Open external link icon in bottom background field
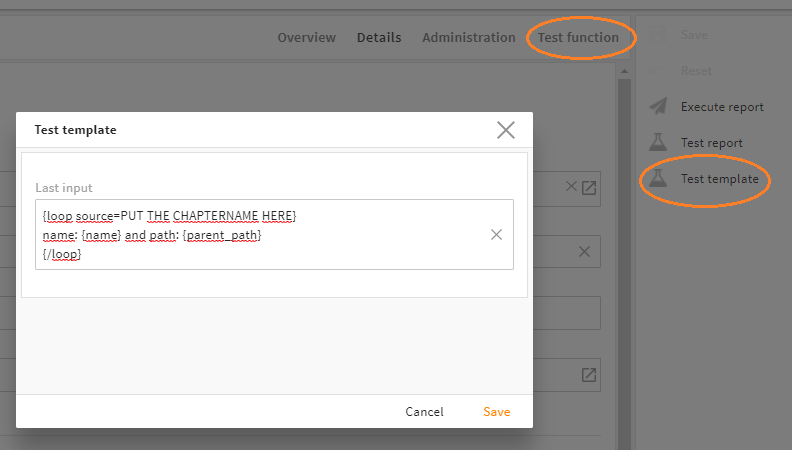The height and width of the screenshot is (450, 792). coord(589,375)
